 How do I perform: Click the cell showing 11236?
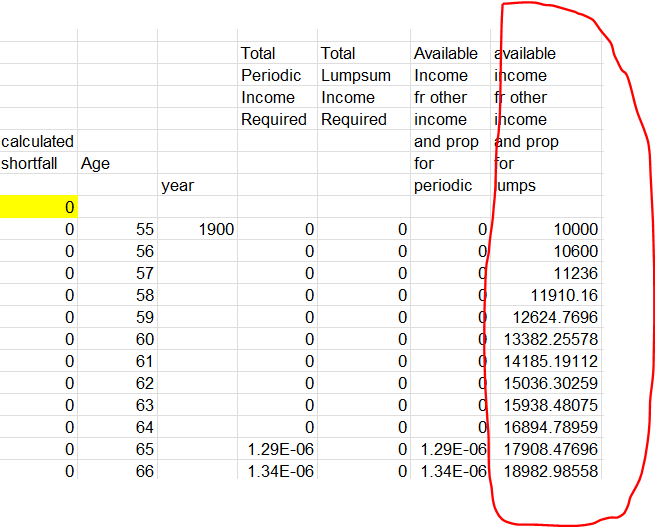(546, 273)
